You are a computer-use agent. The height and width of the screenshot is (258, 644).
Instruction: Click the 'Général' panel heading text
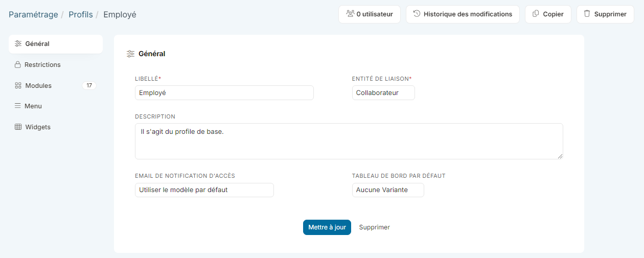[152, 54]
